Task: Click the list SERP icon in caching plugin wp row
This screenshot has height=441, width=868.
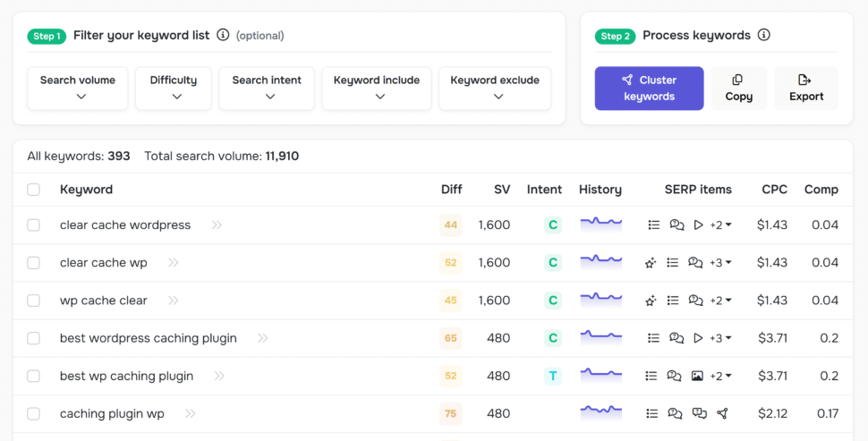Action: tap(652, 413)
